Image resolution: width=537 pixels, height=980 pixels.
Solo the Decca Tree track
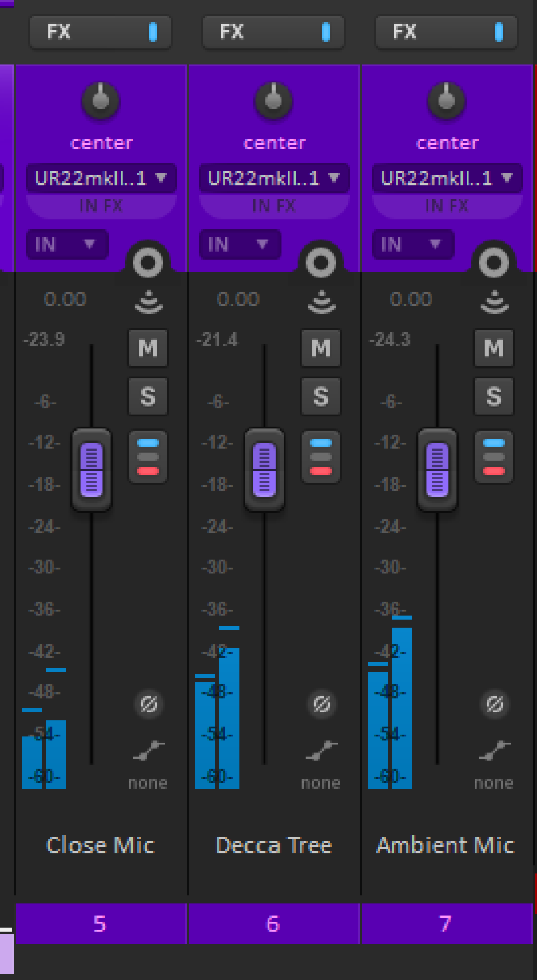point(320,396)
